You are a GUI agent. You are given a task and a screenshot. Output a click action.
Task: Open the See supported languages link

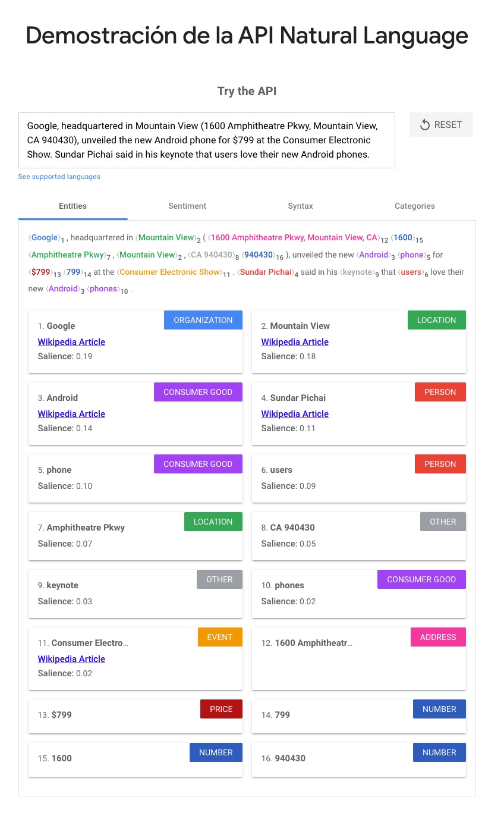click(x=59, y=177)
